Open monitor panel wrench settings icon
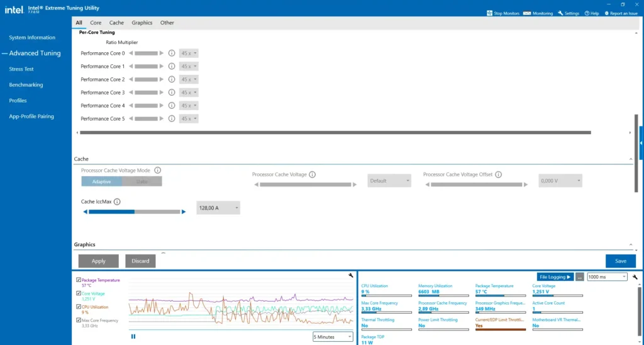Image resolution: width=644 pixels, height=345 pixels. point(635,277)
